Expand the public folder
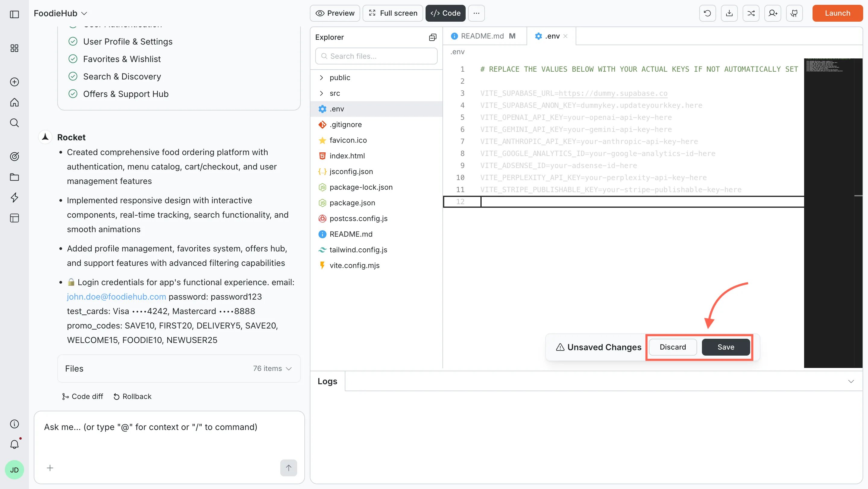The height and width of the screenshot is (489, 868). (x=376, y=77)
